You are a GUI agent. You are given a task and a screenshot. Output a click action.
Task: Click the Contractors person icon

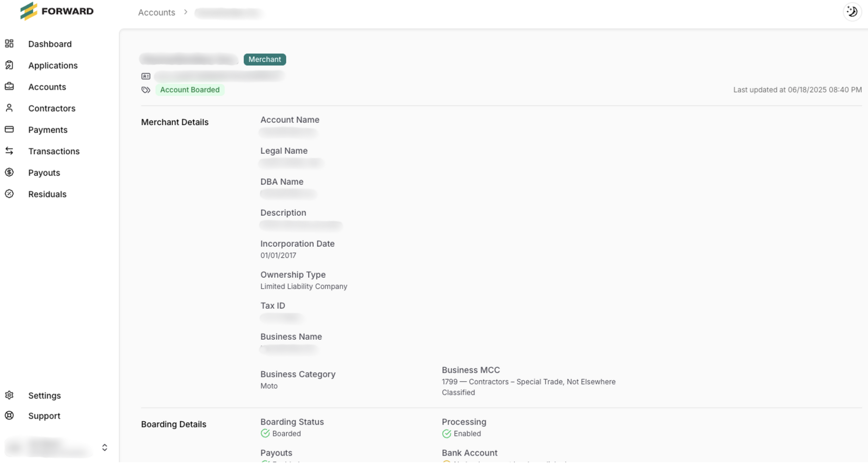[x=9, y=108]
